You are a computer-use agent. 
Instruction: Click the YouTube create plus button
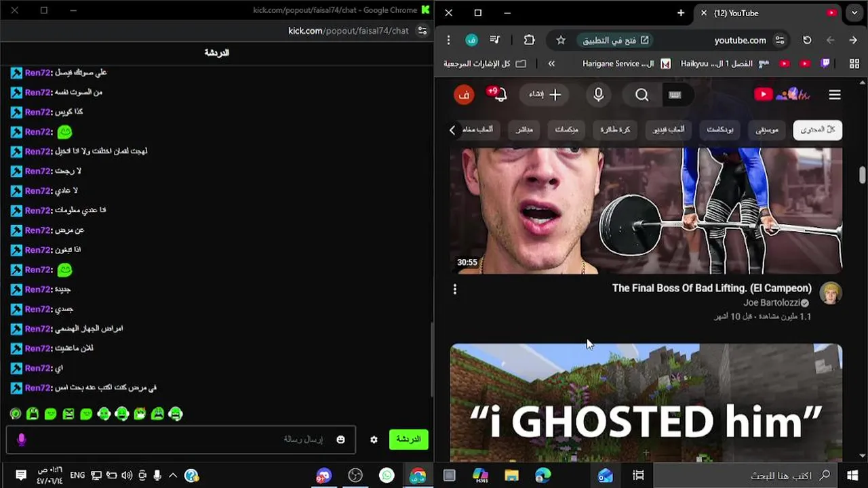click(x=546, y=95)
